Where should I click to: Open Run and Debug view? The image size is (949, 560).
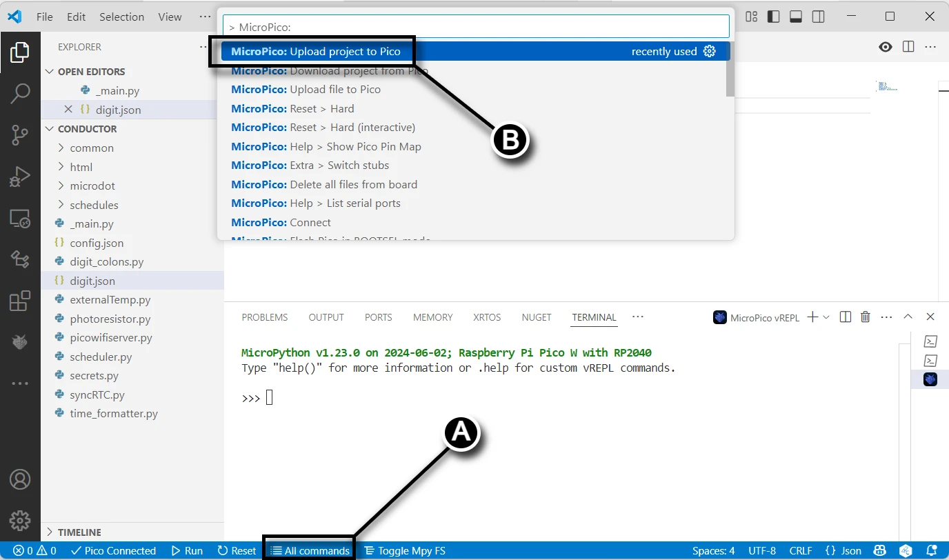click(x=20, y=177)
